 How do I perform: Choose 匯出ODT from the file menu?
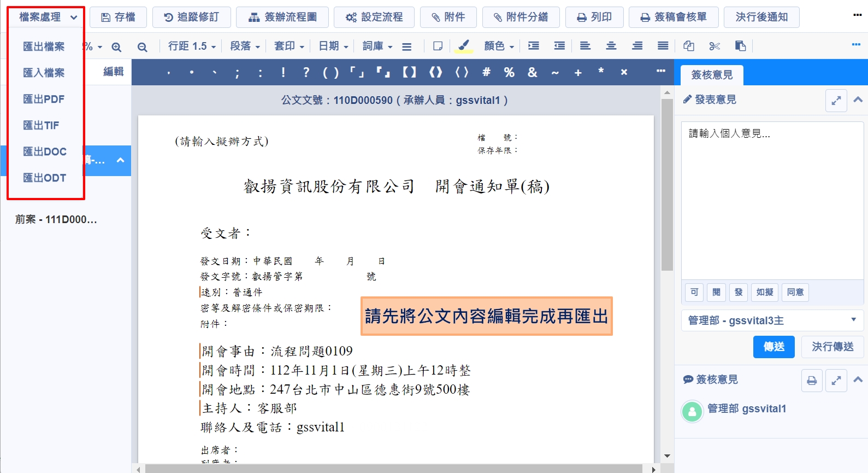(44, 178)
